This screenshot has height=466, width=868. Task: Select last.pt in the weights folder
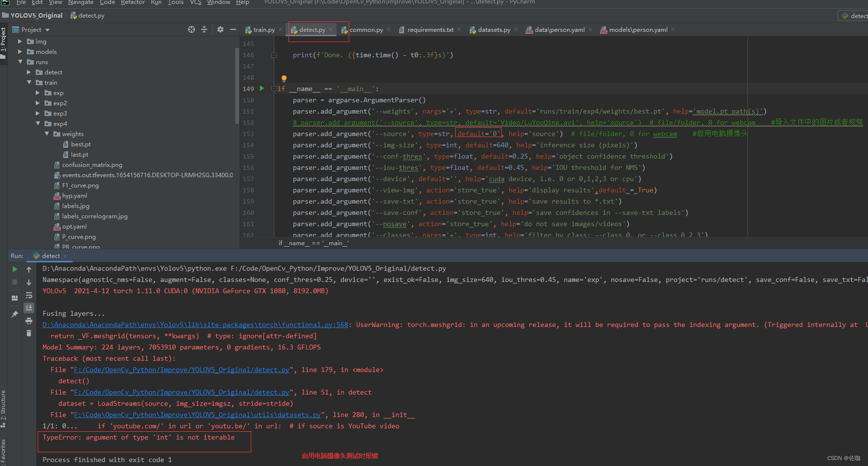[80, 155]
